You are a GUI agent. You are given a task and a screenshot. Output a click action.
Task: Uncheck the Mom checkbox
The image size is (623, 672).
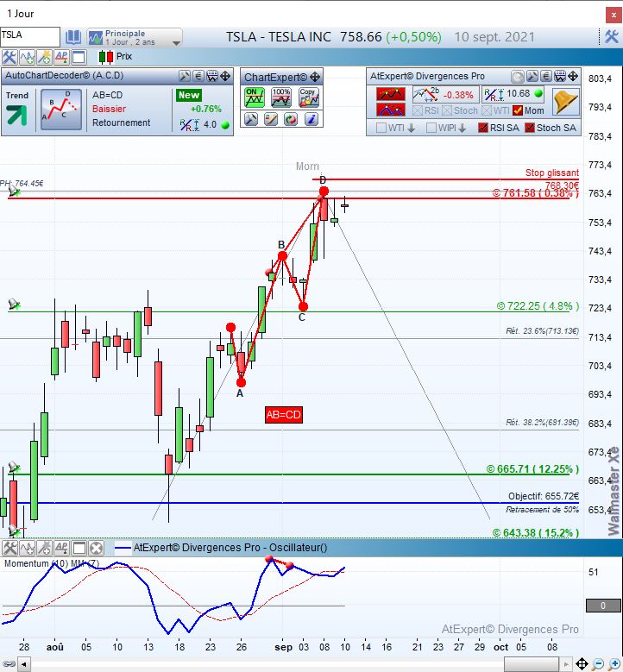[x=518, y=110]
